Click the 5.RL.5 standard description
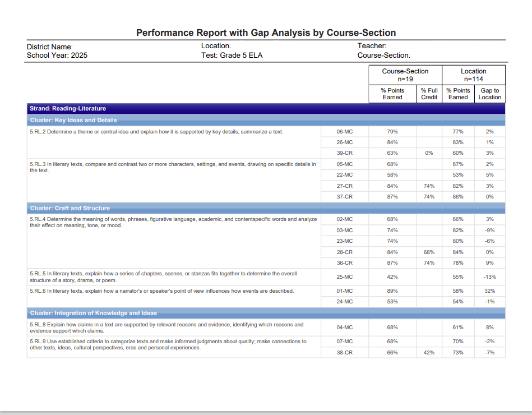This screenshot has width=532, height=415. pos(163,277)
